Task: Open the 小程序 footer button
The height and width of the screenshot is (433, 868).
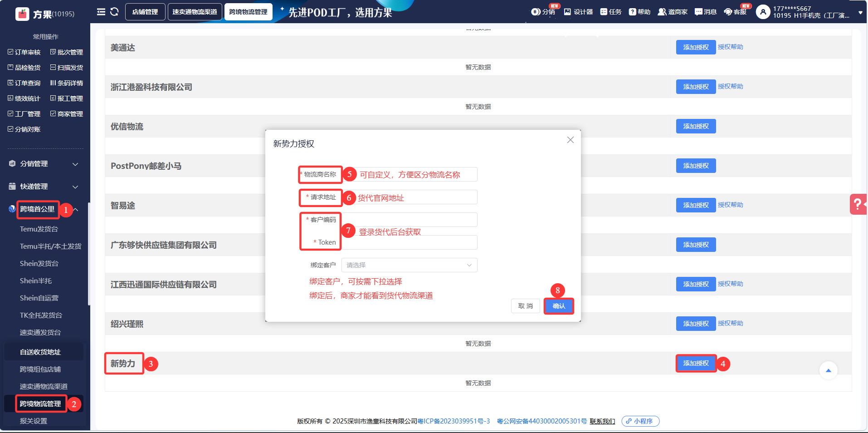Action: [x=640, y=421]
